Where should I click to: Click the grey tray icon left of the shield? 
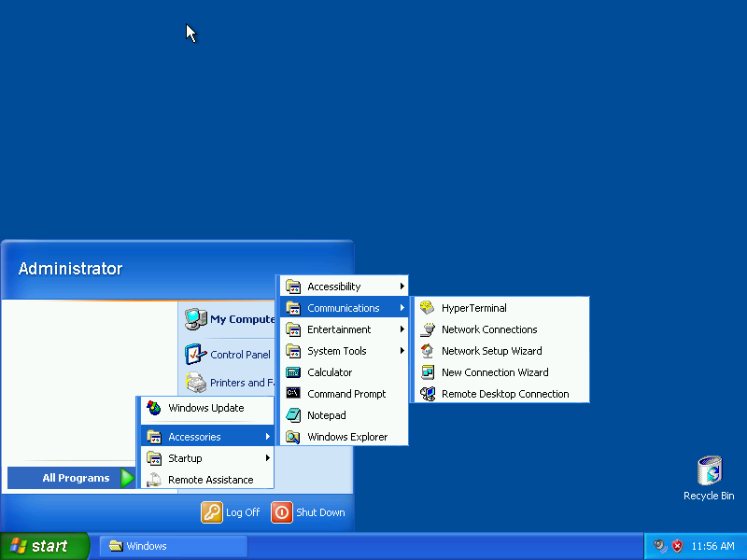tap(660, 546)
